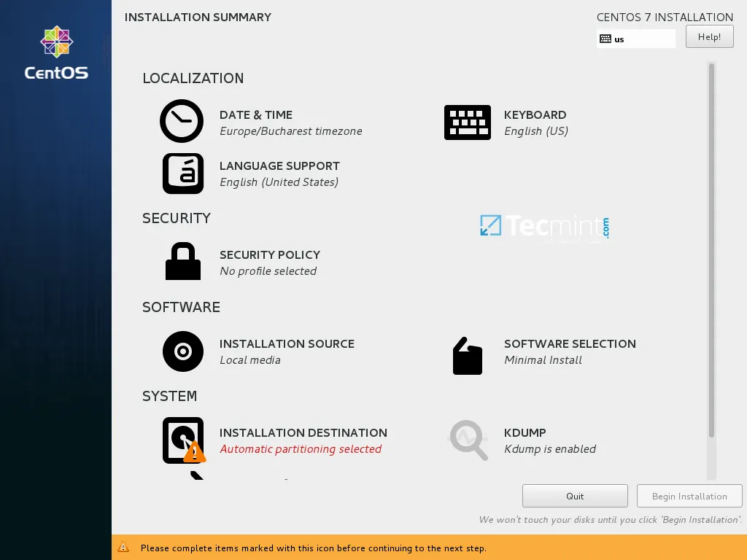This screenshot has height=560, width=747.
Task: Select the Keyboard layout icon
Action: point(468,122)
